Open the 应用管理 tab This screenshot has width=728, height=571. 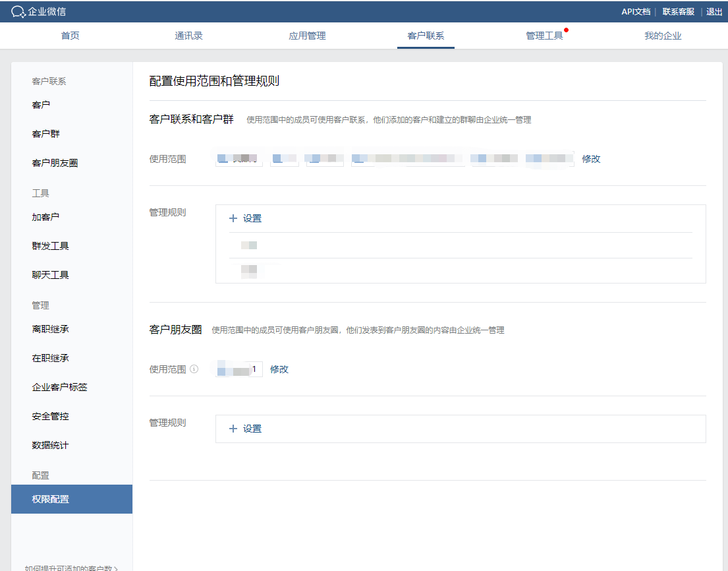[x=307, y=36]
